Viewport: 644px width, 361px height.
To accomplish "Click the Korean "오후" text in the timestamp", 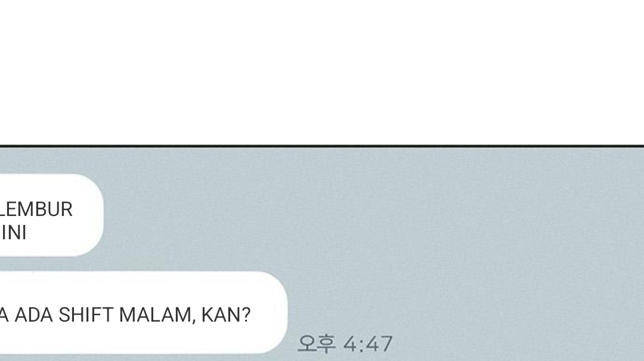I will (316, 344).
